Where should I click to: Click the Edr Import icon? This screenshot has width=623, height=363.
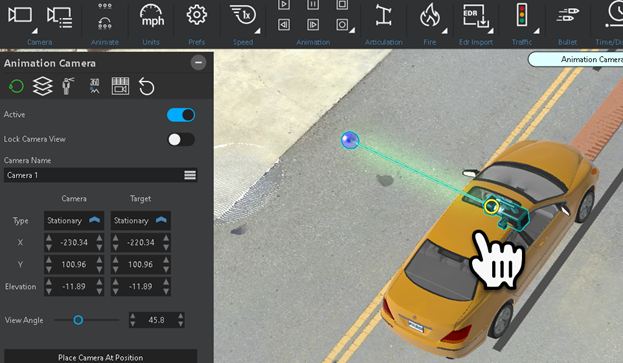476,16
